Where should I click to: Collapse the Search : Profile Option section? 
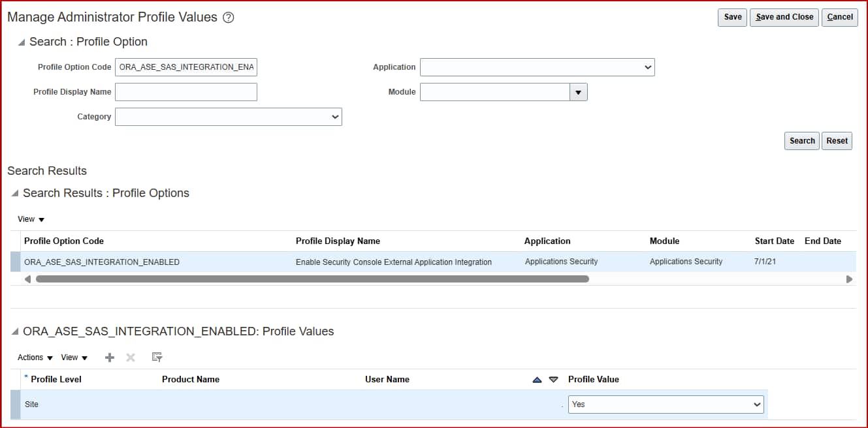click(x=20, y=42)
